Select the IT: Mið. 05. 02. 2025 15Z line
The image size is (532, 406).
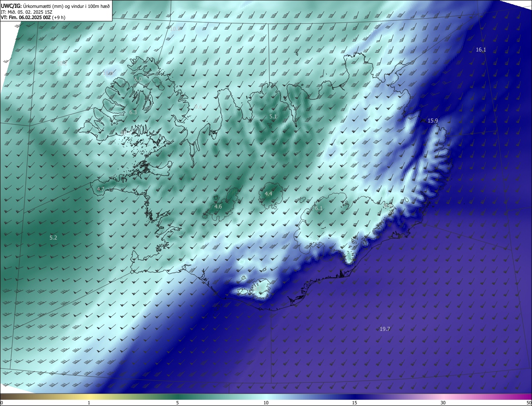click(x=27, y=12)
